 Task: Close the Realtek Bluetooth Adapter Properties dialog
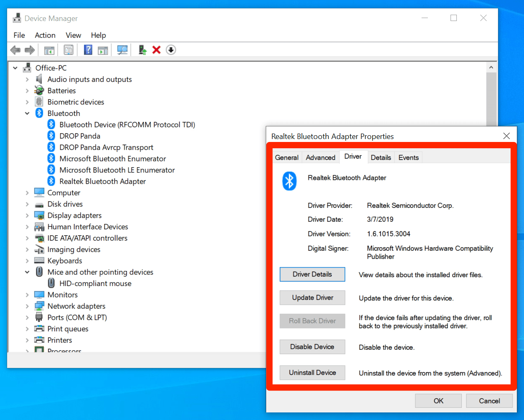[x=506, y=136]
